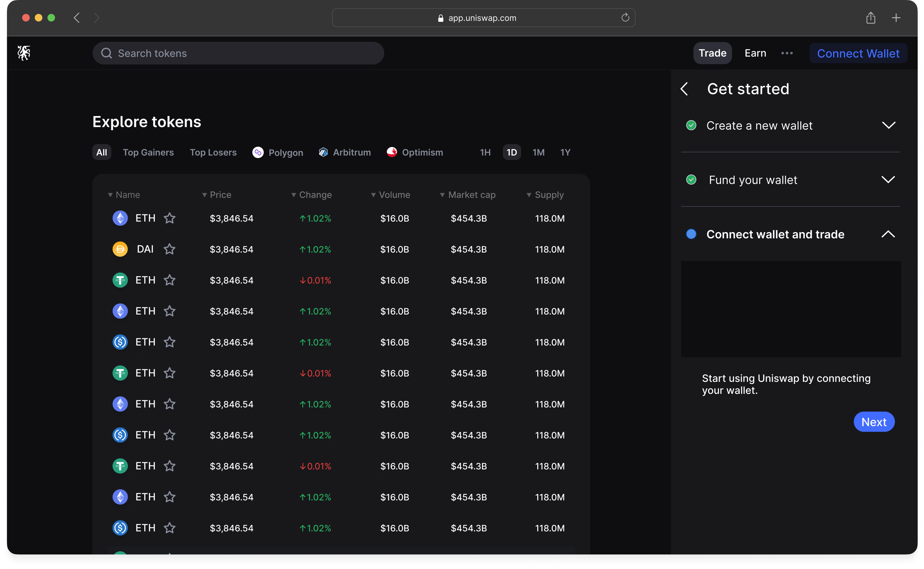Expand the Fund your wallet section
Image resolution: width=924 pixels, height=569 pixels.
(x=888, y=180)
